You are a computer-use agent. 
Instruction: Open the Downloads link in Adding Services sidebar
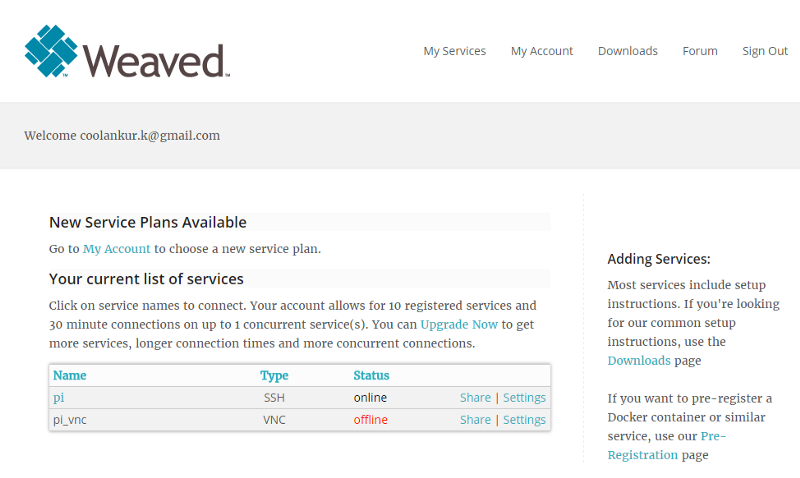[639, 361]
